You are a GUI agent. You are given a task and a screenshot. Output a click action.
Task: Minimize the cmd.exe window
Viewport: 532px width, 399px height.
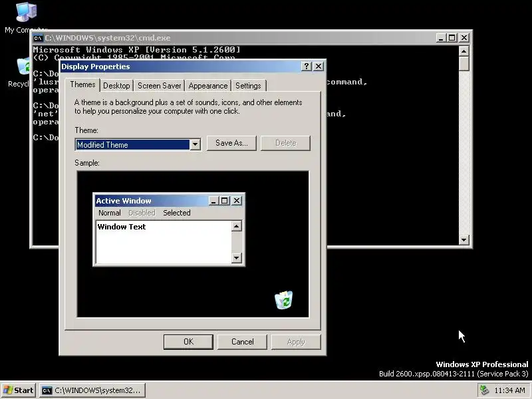[441, 38]
